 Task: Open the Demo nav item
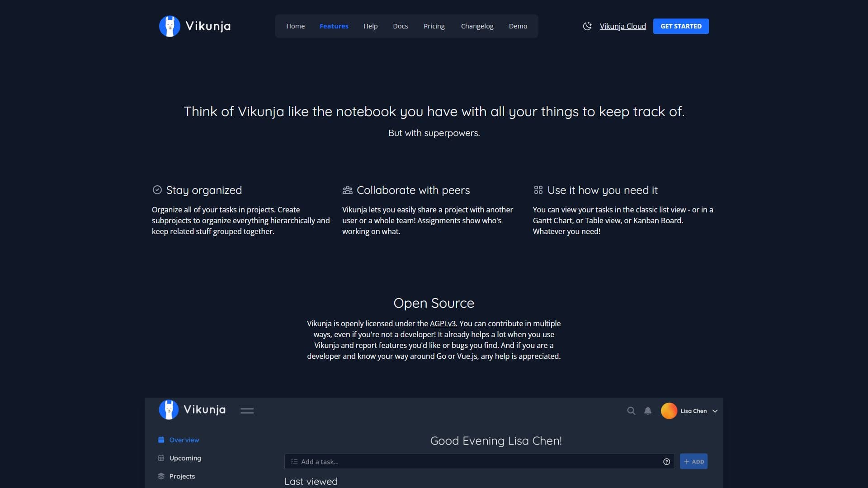point(518,26)
